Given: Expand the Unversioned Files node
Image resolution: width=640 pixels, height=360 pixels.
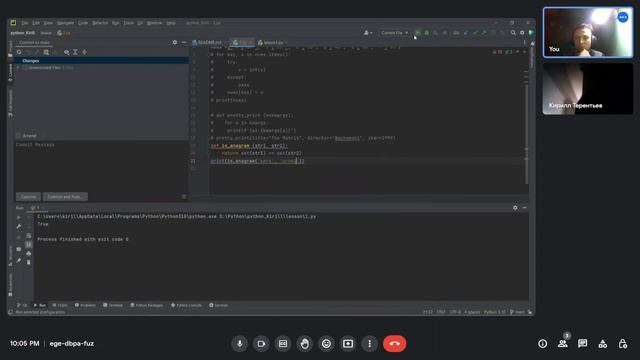Looking at the screenshot, I should [x=18, y=68].
